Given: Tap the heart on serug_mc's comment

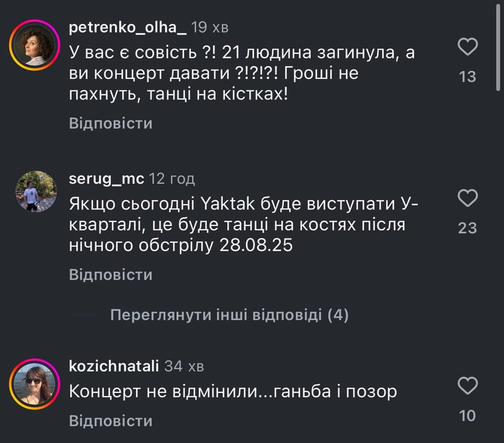Looking at the screenshot, I should tap(468, 198).
